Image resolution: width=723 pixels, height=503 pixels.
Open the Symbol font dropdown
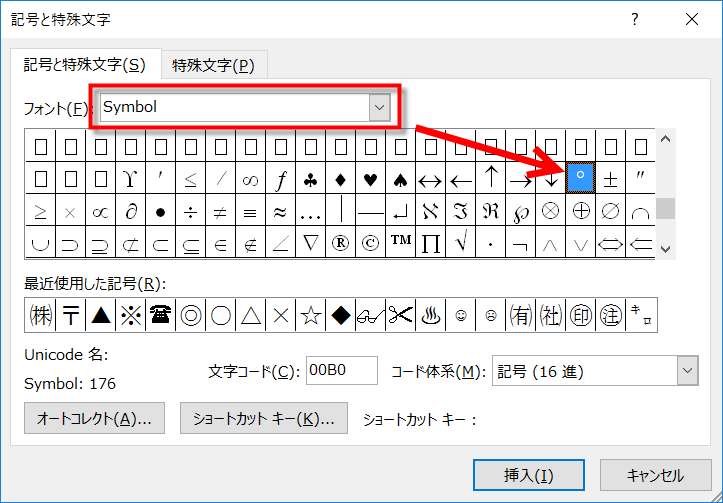[379, 107]
